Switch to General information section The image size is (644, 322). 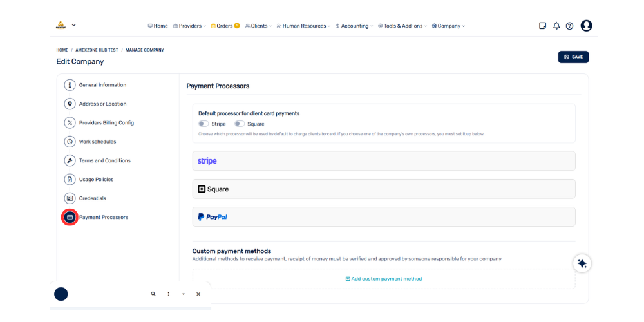click(102, 85)
